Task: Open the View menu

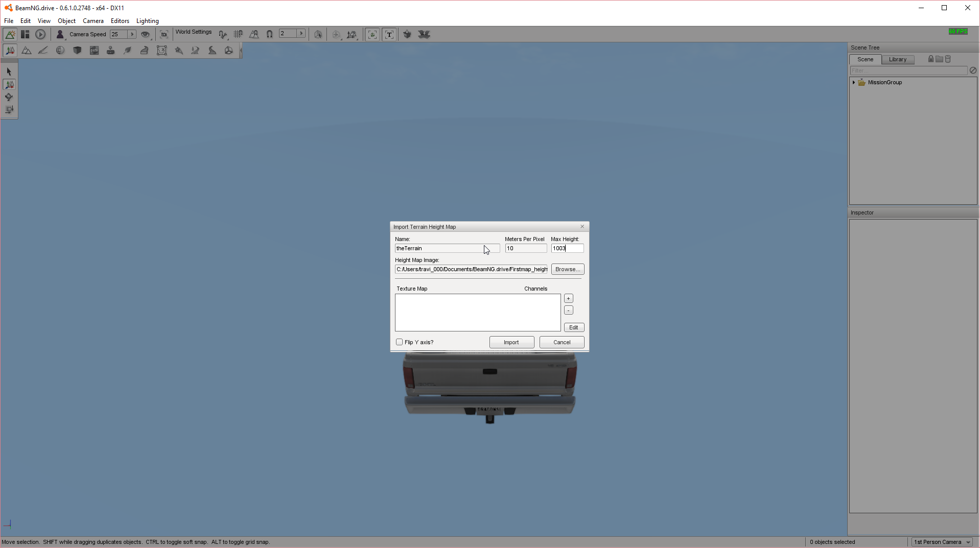Action: click(44, 21)
